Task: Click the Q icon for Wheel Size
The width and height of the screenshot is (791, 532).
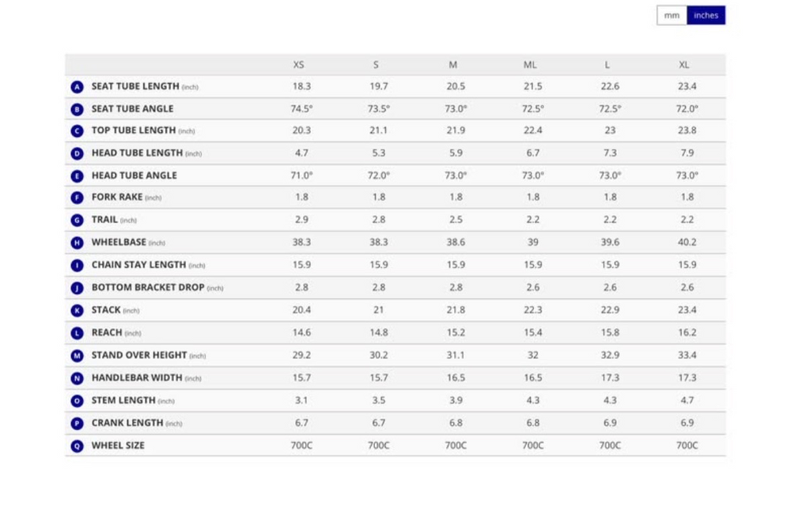Action: coord(78,446)
